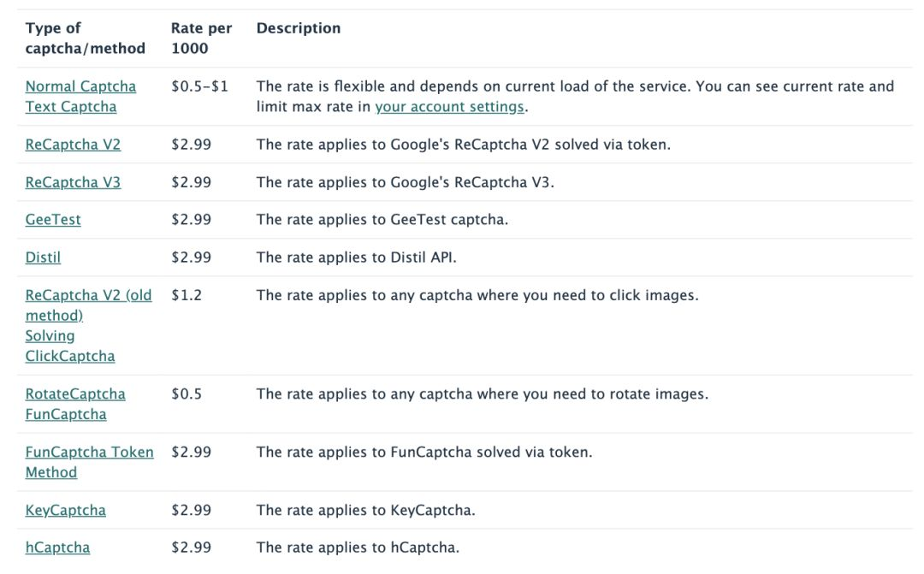Select the $2.99 rate in KeyCaptcha row
This screenshot has width=924, height=574.
tap(191, 510)
